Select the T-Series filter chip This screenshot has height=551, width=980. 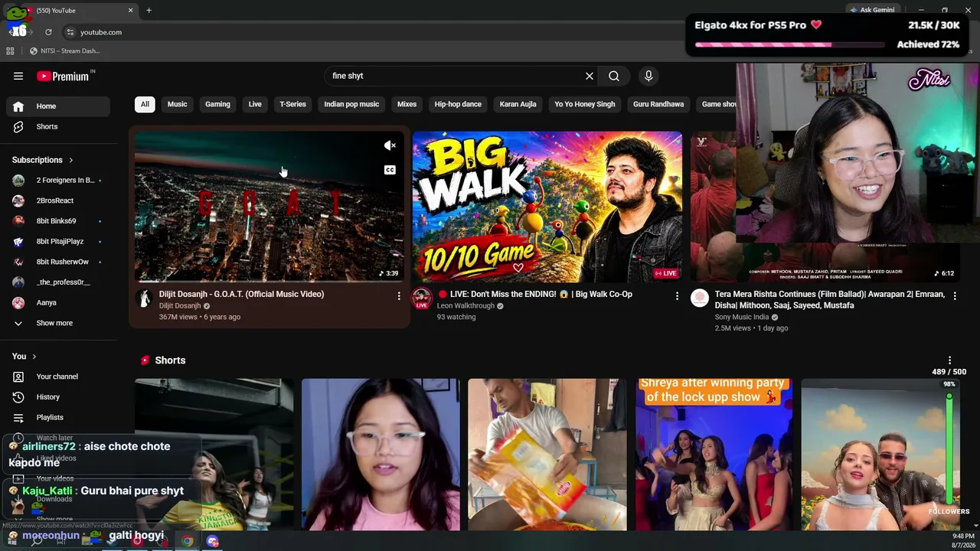[292, 104]
